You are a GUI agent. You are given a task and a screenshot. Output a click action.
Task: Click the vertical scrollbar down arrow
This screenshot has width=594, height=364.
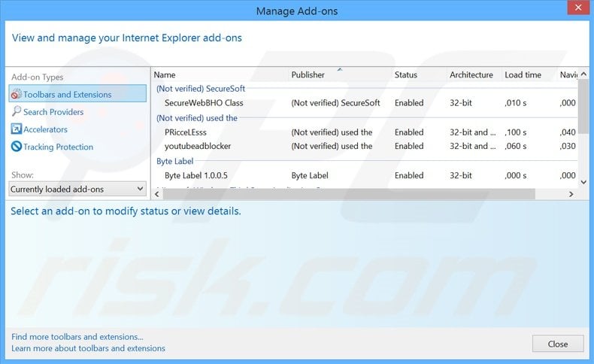[583, 181]
